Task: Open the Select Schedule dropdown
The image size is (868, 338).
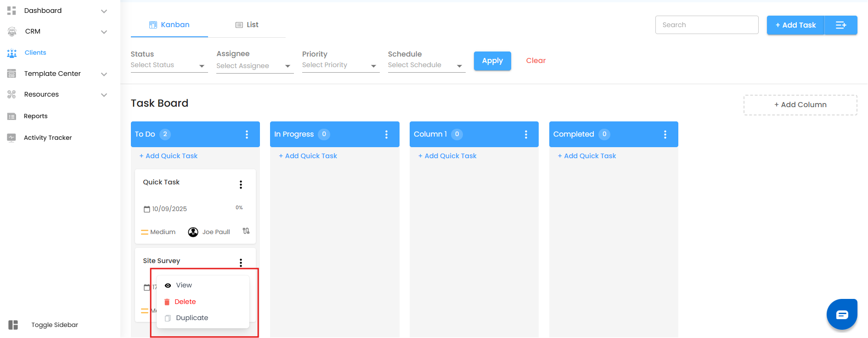Action: pos(427,65)
